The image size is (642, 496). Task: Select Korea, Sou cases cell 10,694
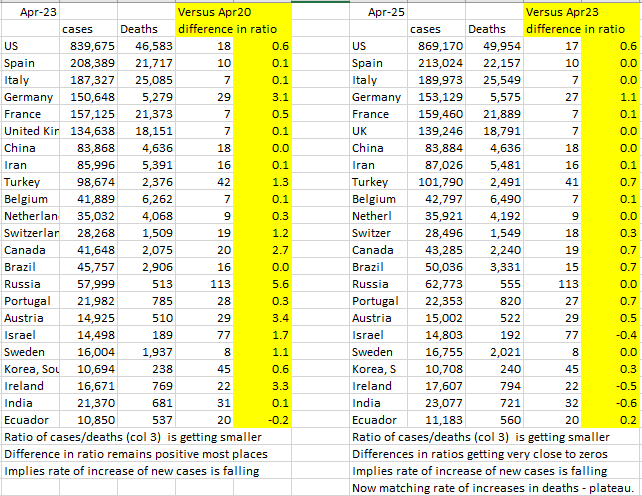(x=88, y=369)
